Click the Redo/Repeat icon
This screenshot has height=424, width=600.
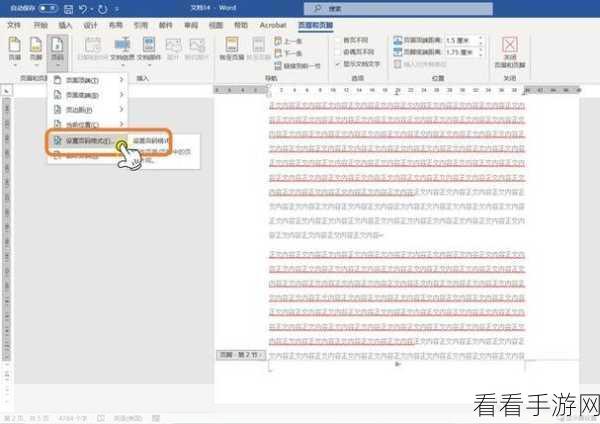click(x=103, y=8)
